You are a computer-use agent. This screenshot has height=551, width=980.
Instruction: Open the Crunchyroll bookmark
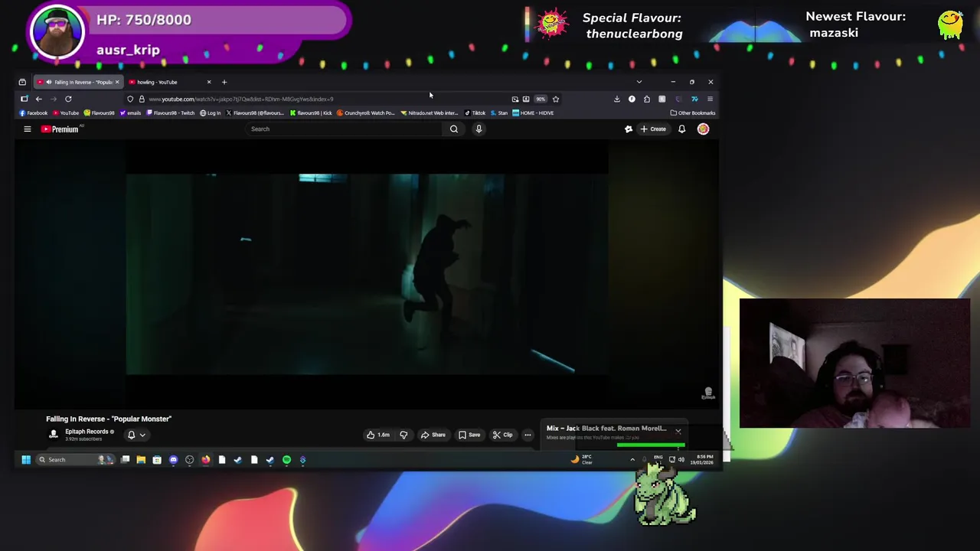point(365,113)
